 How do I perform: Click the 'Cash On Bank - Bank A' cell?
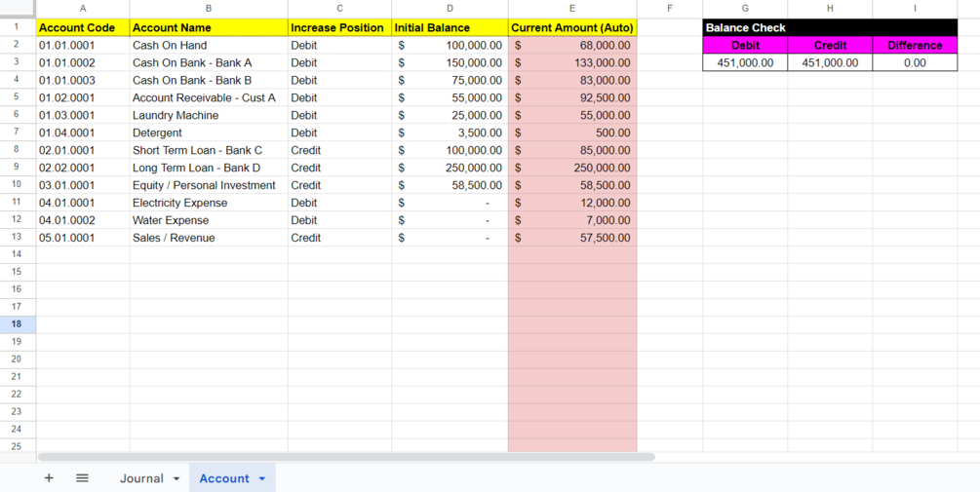209,63
